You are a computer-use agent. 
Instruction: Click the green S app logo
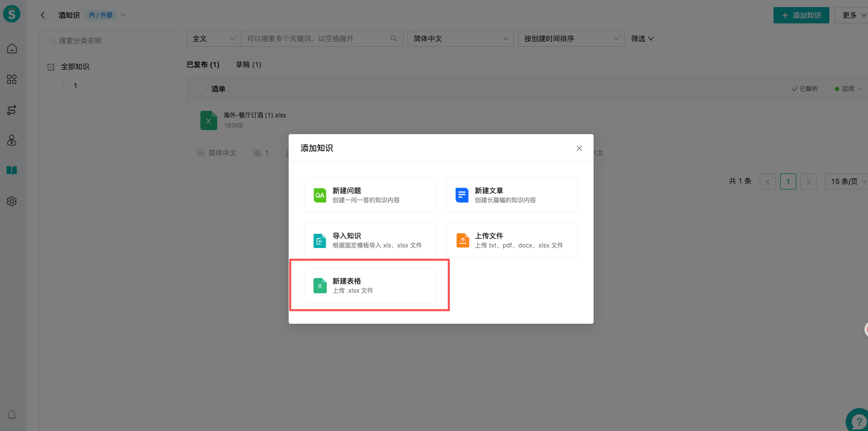12,14
